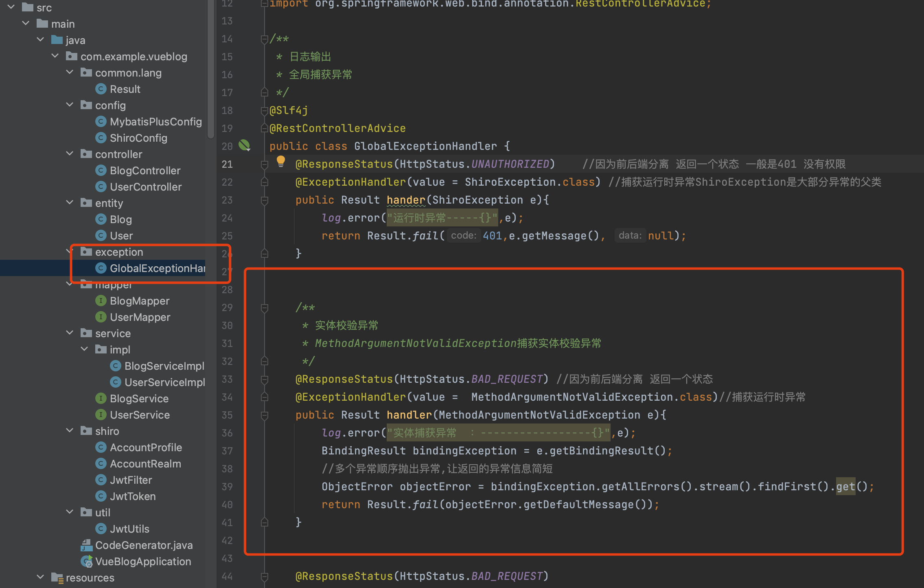This screenshot has width=924, height=588.
Task: Click the VueBlogApplication run class icon
Action: [x=87, y=561]
